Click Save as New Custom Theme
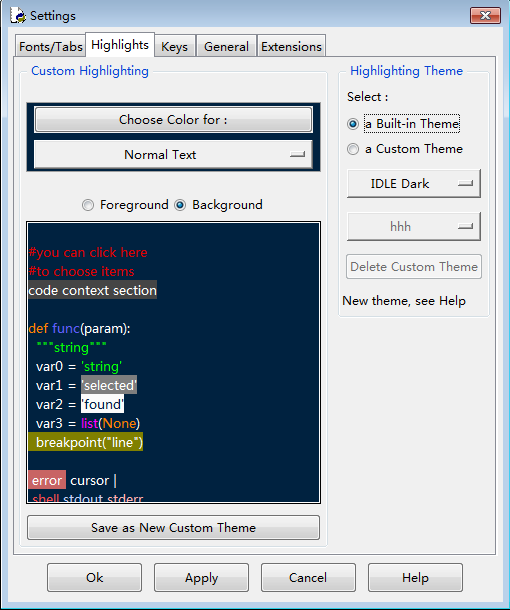Screen dimensions: 510x610 click(174, 528)
